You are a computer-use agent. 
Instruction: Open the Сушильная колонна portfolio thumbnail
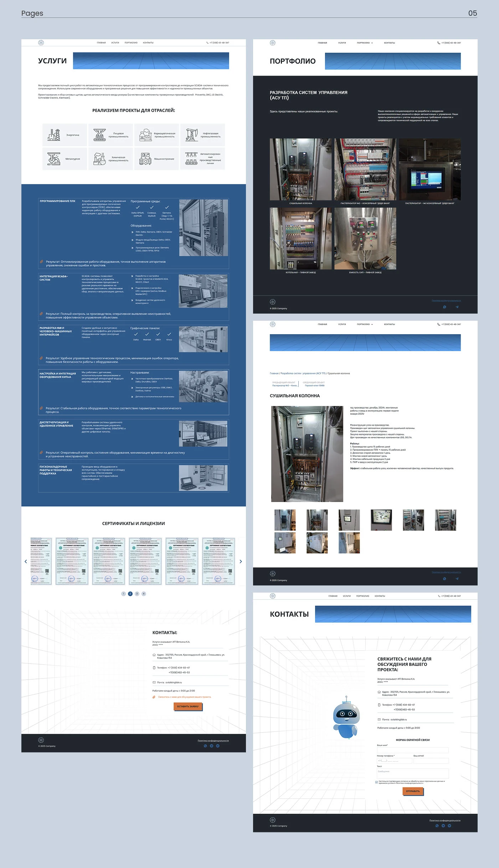[x=300, y=169]
